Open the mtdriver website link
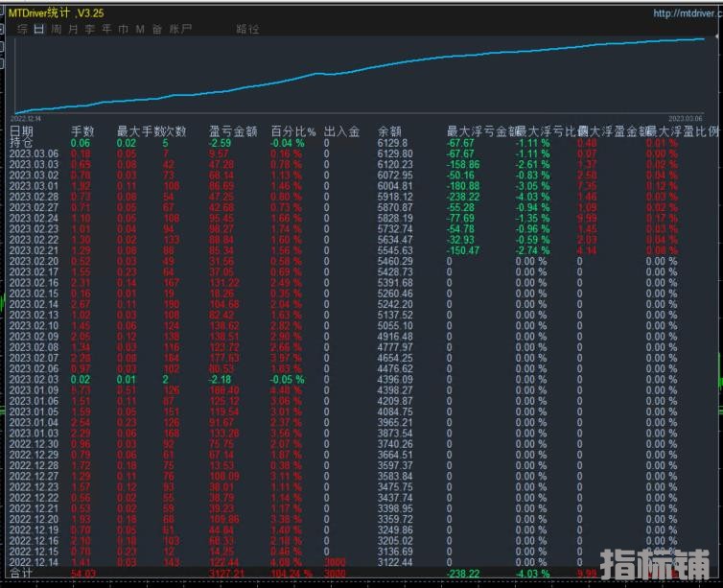Viewport: 723px width, 588px height. 687,13
